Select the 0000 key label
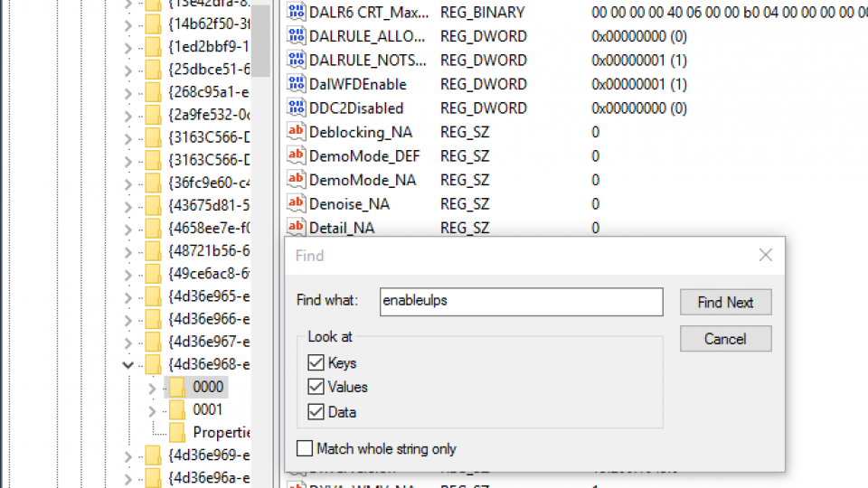868x488 pixels. tap(208, 387)
